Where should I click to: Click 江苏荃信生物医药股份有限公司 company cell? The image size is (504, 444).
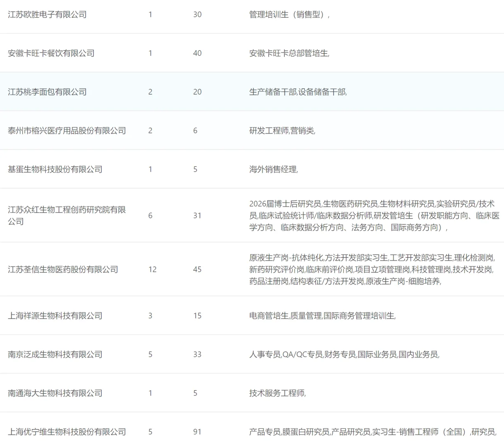point(63,269)
